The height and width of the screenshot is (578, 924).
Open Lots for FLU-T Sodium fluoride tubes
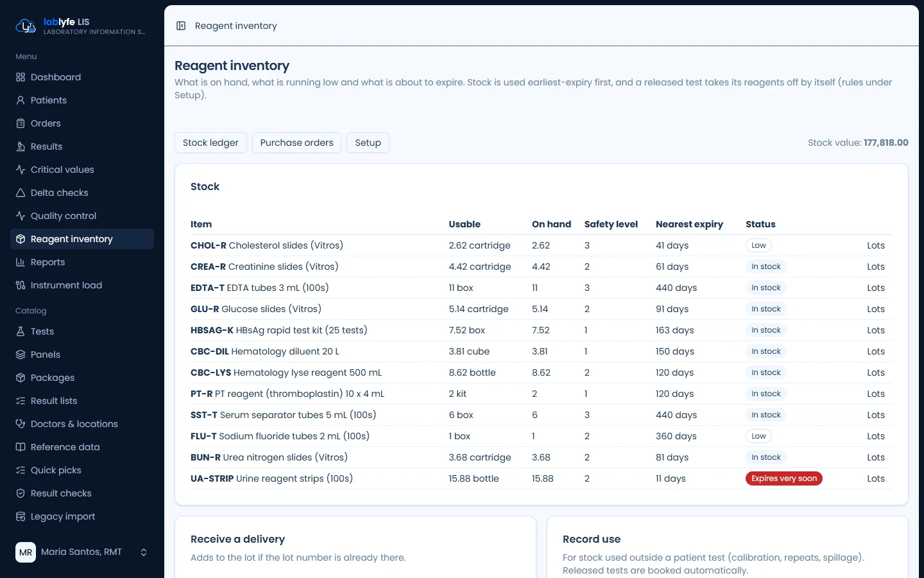click(x=876, y=436)
